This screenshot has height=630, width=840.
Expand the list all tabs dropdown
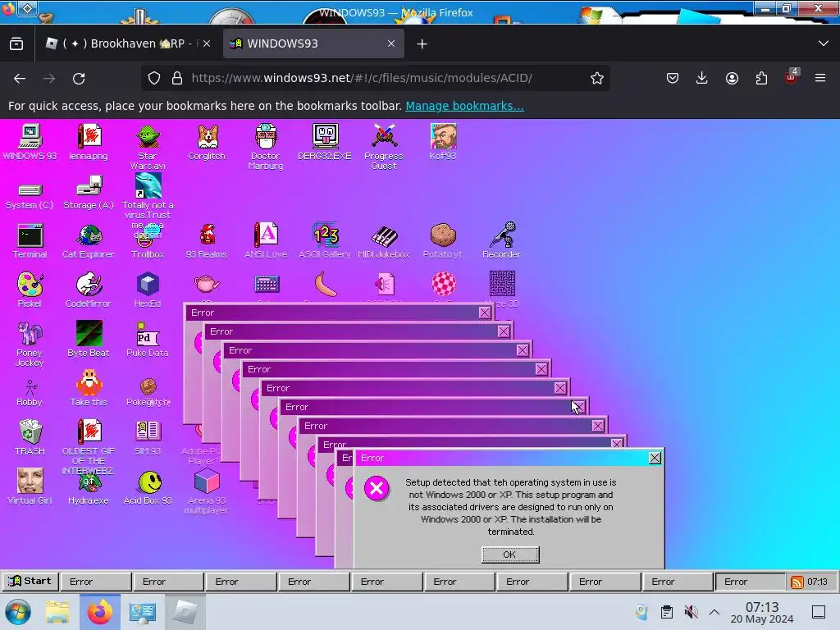tap(824, 43)
